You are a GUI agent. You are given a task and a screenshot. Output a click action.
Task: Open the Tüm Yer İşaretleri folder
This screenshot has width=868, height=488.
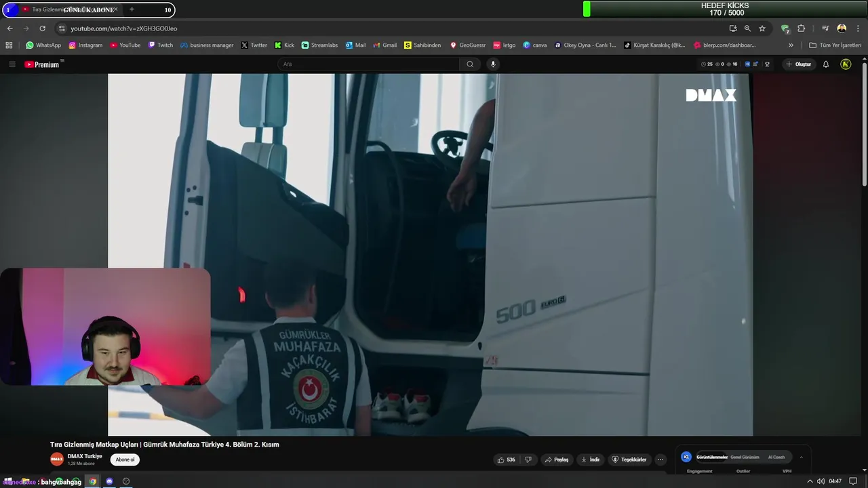tap(835, 45)
